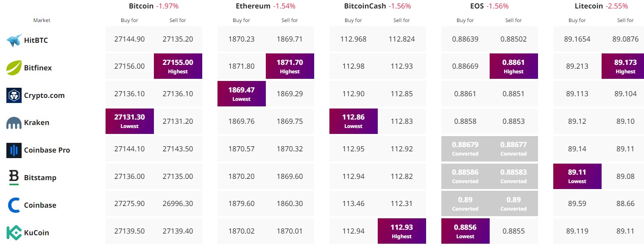
Task: Open the blue Coinbase C icon
Action: click(14, 205)
